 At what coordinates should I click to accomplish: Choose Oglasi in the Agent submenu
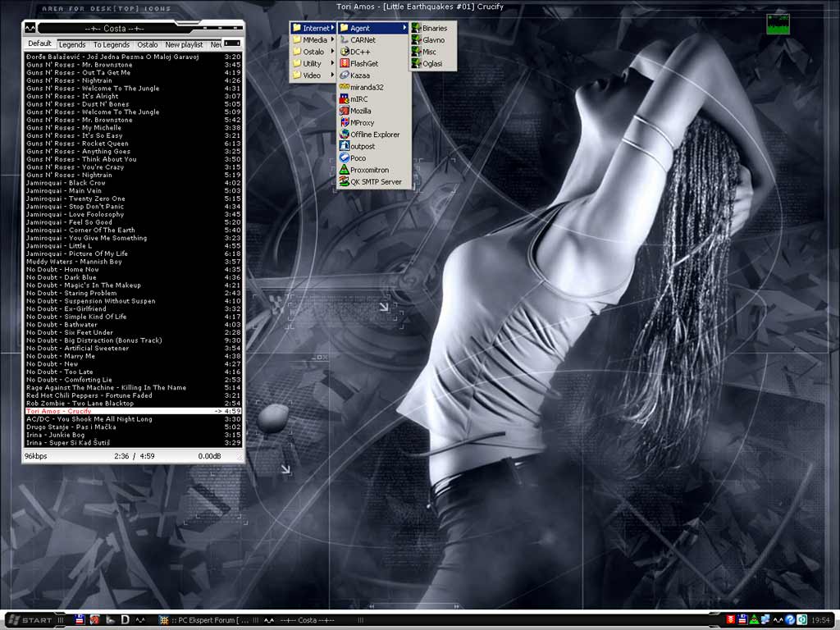431,63
